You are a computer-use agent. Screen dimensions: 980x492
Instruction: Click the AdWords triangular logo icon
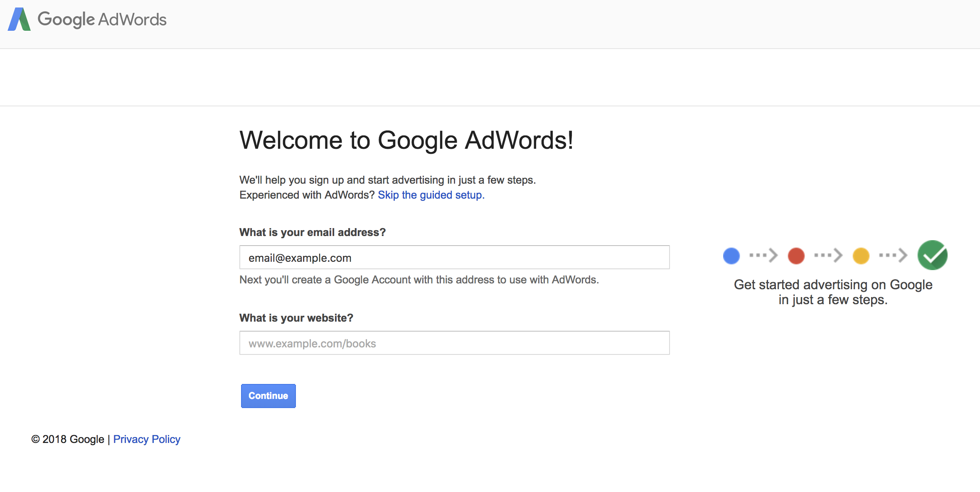click(x=19, y=20)
